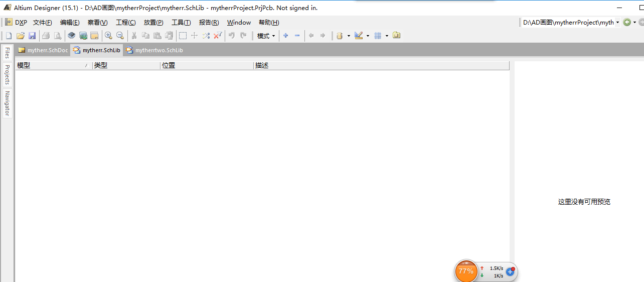Expand the project path combo box
Image resolution: width=644 pixels, height=282 pixels.
click(617, 23)
